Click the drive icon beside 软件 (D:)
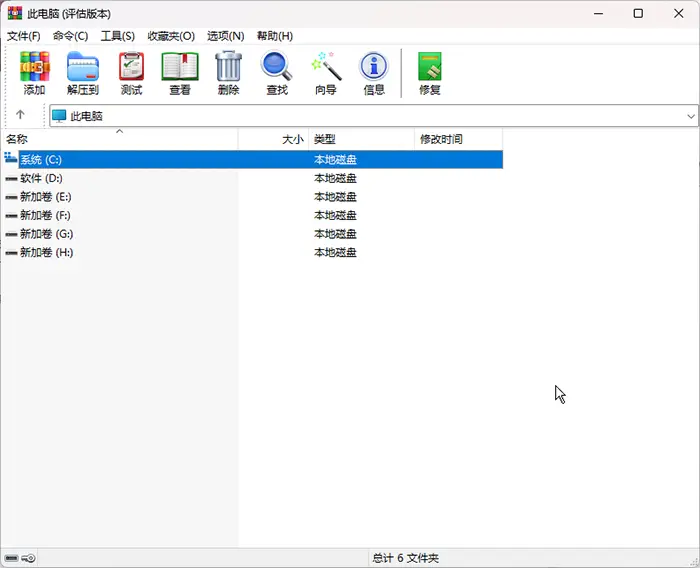700x568 pixels. pyautogui.click(x=12, y=179)
